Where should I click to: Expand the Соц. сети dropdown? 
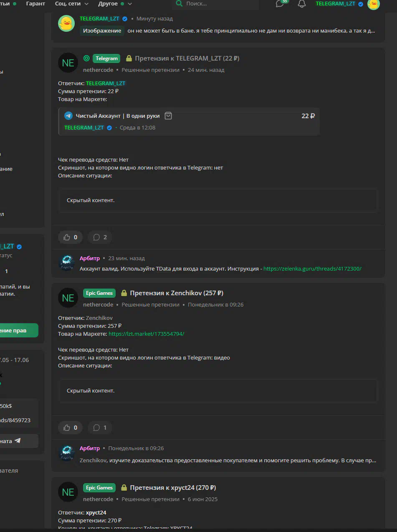point(72,4)
